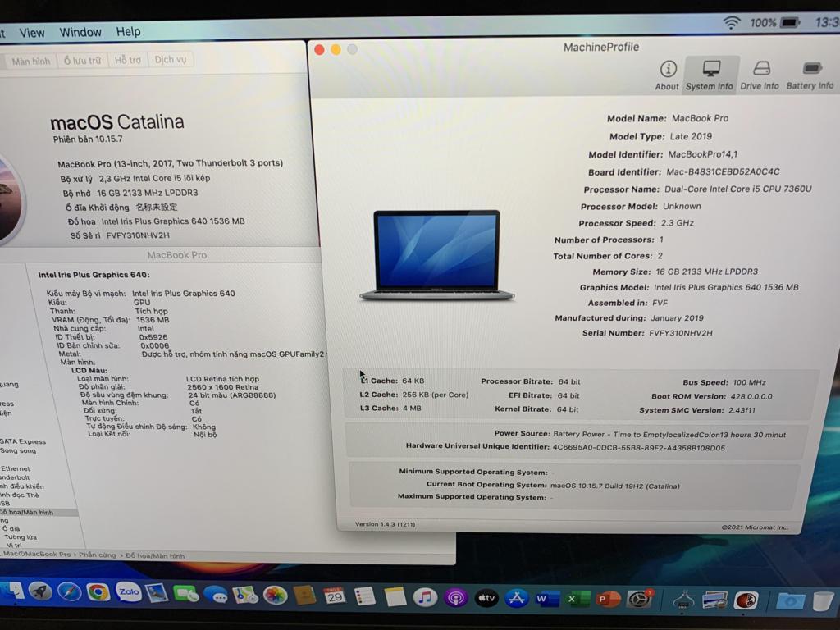
Task: Launch Safari from the dock
Action: point(70,592)
